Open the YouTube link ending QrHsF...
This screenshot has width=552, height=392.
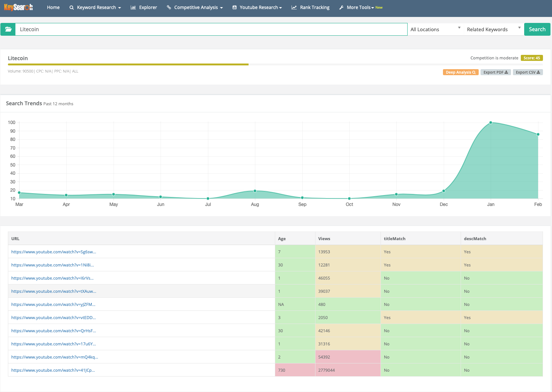[x=54, y=331]
